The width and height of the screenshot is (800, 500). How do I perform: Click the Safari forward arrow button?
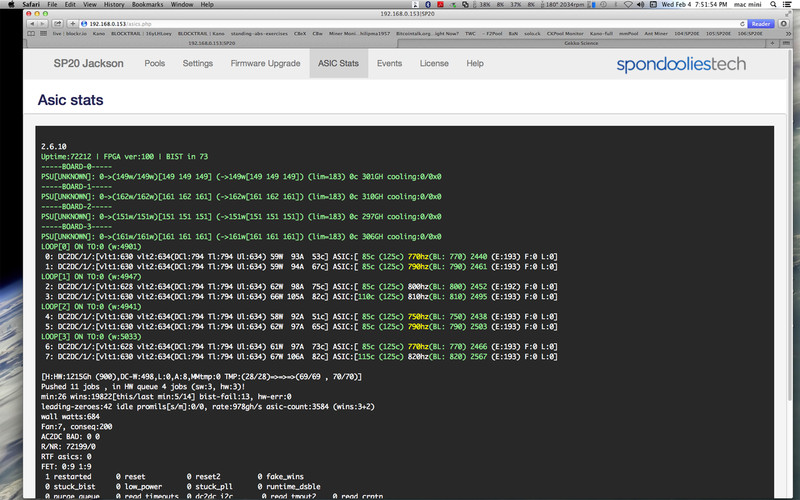pyautogui.click(x=43, y=23)
